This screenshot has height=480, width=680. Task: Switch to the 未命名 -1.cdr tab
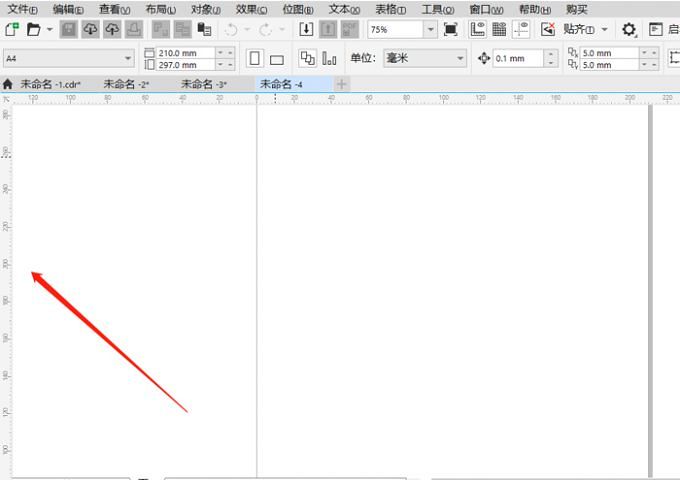click(50, 84)
